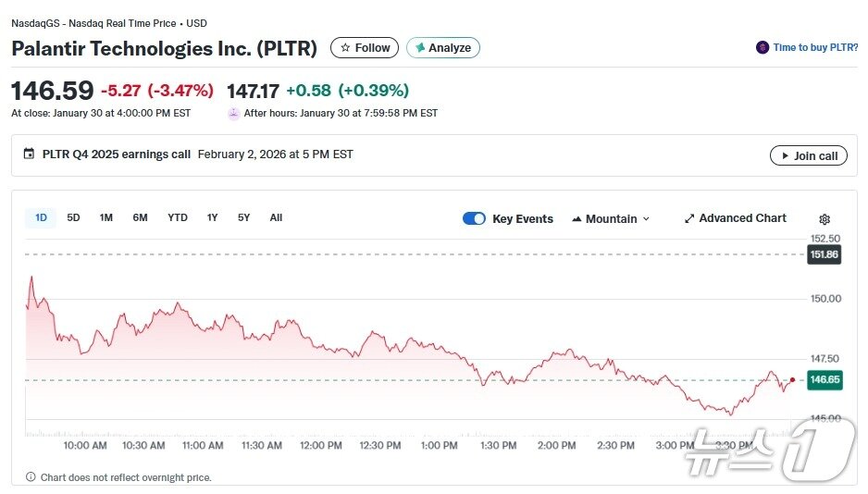Screen dimensions: 868x494
Task: Click the calendar icon beside earnings call
Action: point(29,154)
